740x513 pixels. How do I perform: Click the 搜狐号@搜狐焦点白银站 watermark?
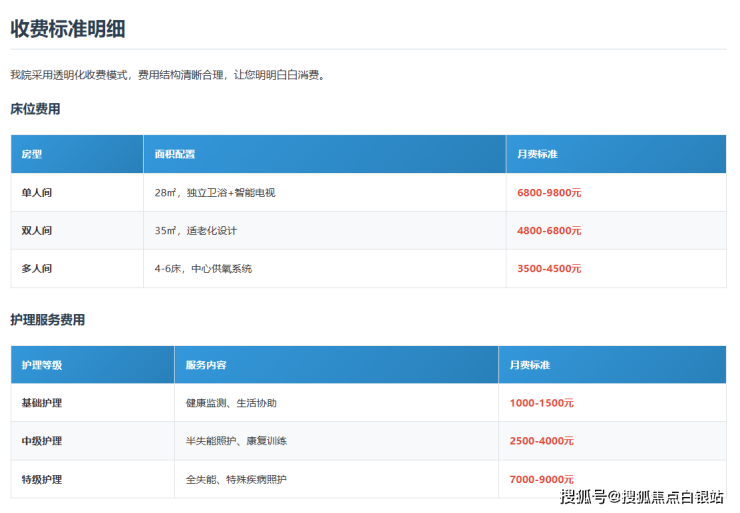click(x=641, y=497)
